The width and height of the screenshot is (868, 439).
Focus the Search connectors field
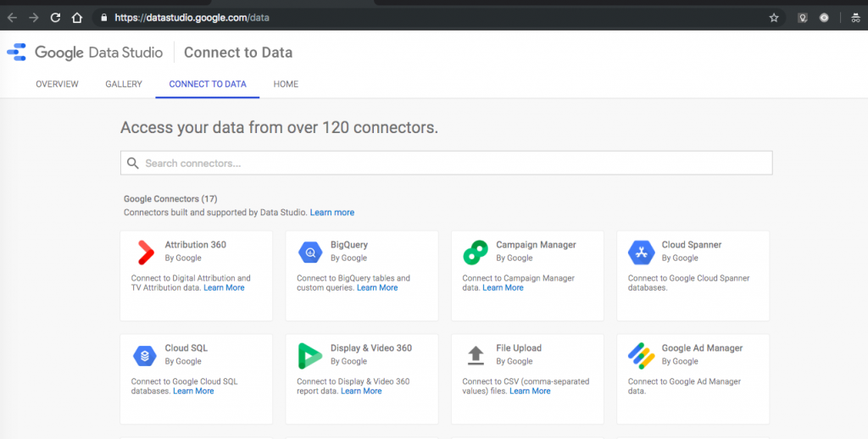(446, 163)
